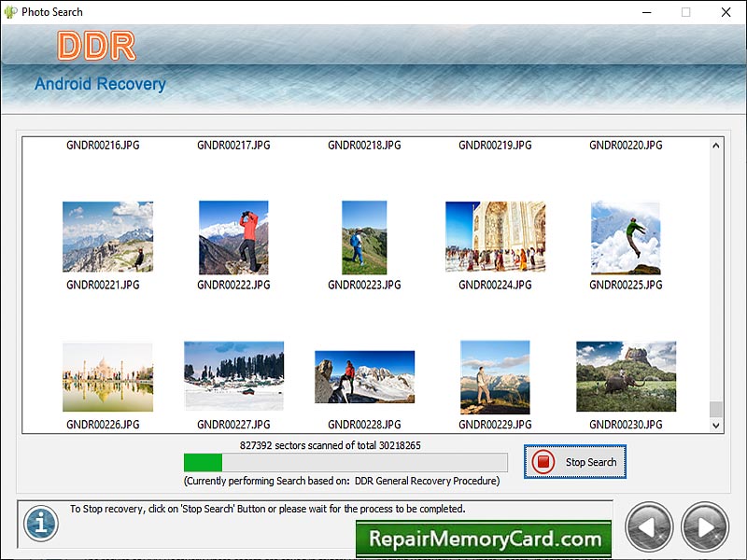This screenshot has width=747, height=560.
Task: Click the scrollbar up arrow
Action: coord(714,146)
